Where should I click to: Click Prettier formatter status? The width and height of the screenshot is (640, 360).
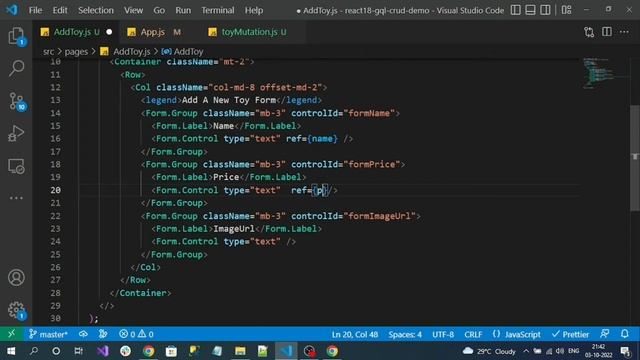pos(570,334)
